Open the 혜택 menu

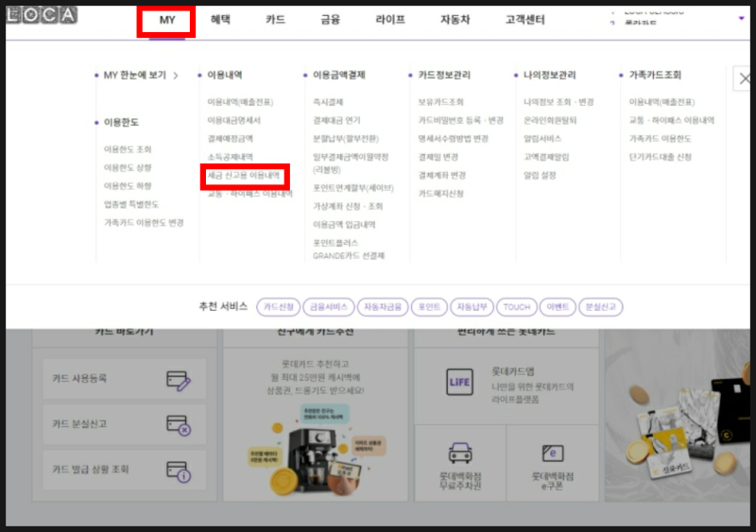(x=220, y=20)
